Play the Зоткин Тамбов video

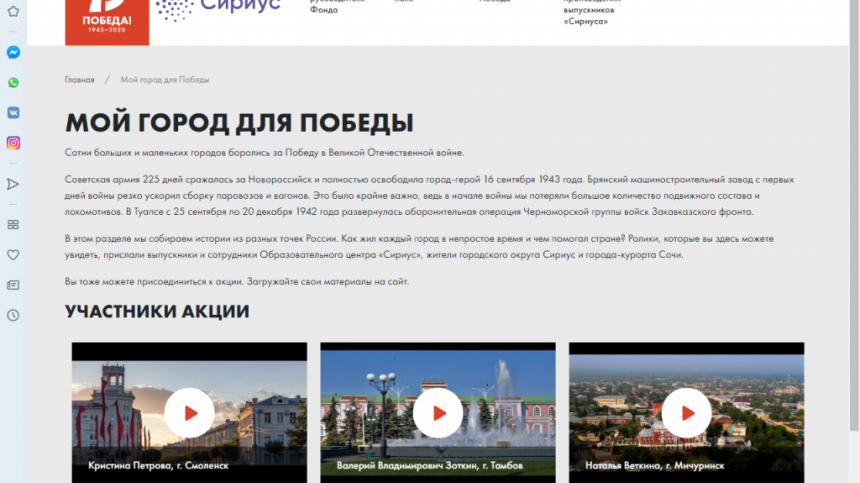[x=438, y=413]
